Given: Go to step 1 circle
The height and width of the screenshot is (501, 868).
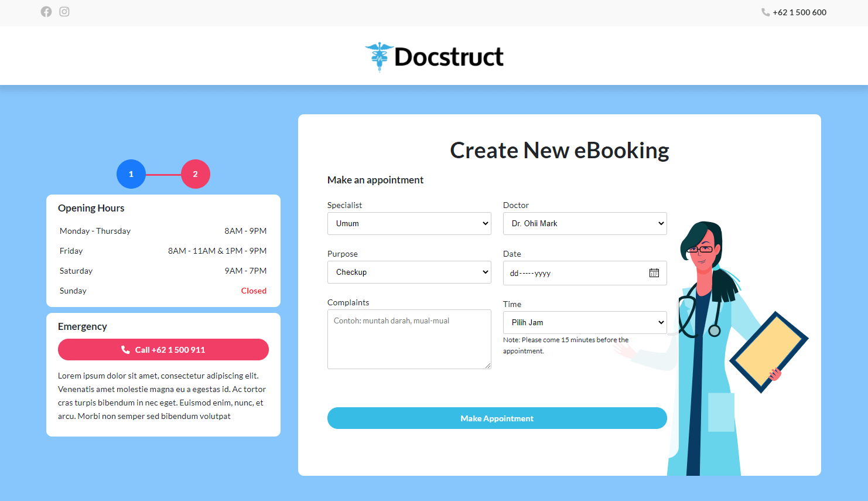Looking at the screenshot, I should pos(131,174).
